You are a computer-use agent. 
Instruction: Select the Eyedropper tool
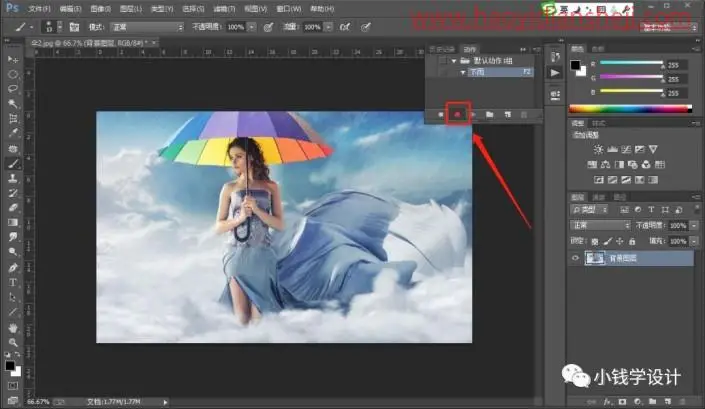tap(13, 133)
